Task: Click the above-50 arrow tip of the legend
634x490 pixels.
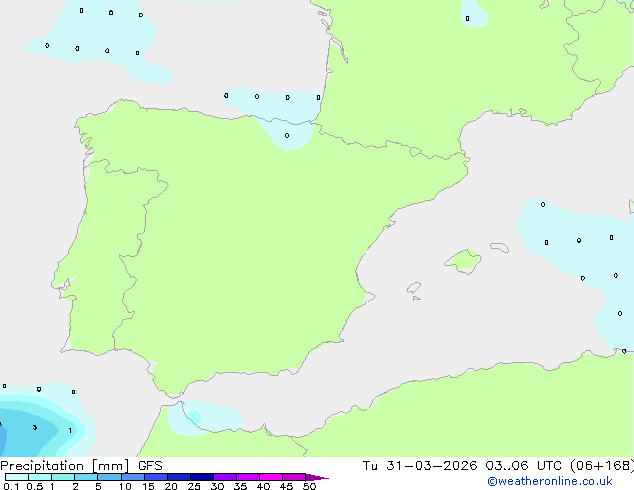Action: click(317, 477)
